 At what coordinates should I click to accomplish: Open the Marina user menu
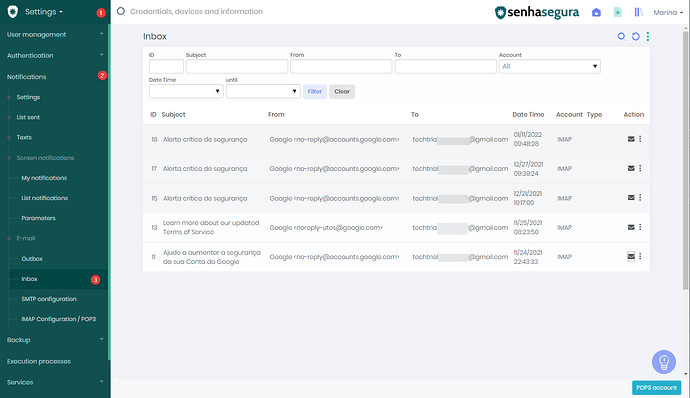pos(668,12)
